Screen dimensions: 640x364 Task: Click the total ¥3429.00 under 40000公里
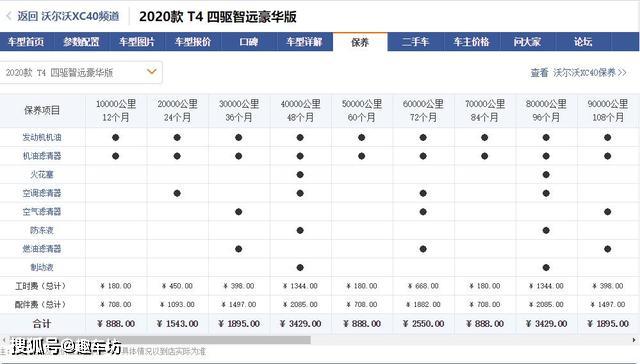pyautogui.click(x=300, y=324)
